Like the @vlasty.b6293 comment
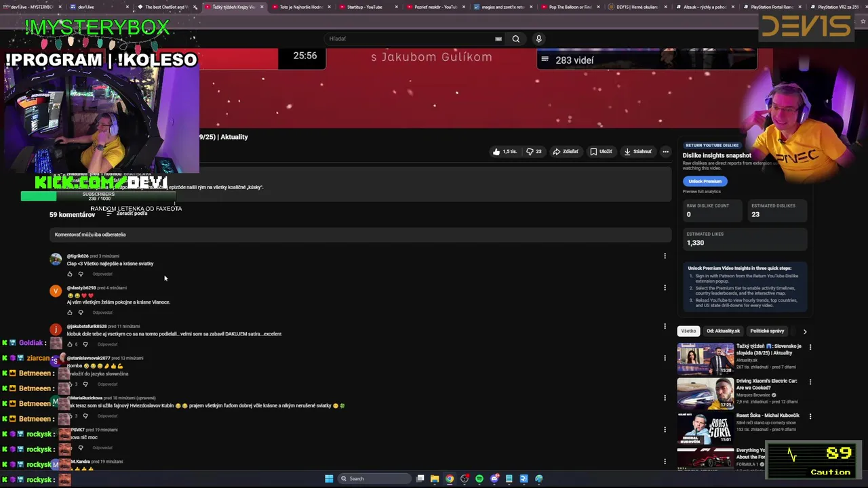 coord(69,312)
